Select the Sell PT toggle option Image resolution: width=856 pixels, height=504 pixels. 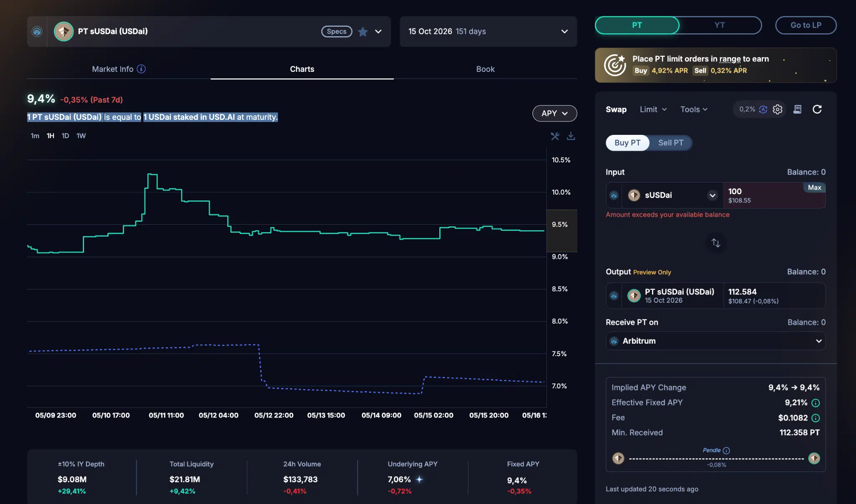(671, 143)
